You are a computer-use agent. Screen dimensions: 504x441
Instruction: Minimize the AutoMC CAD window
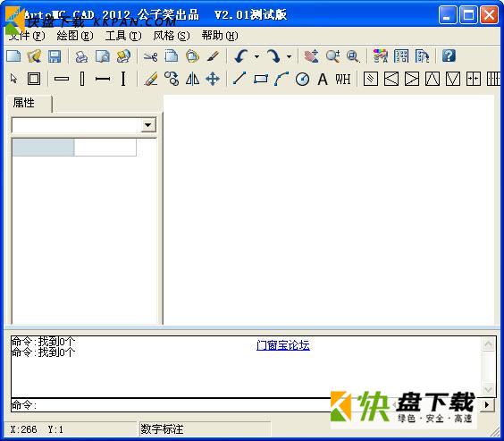pyautogui.click(x=448, y=15)
